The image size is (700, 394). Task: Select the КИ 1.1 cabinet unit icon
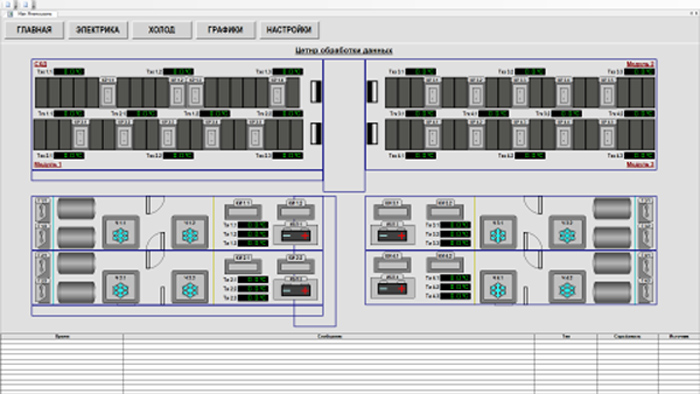click(243, 210)
